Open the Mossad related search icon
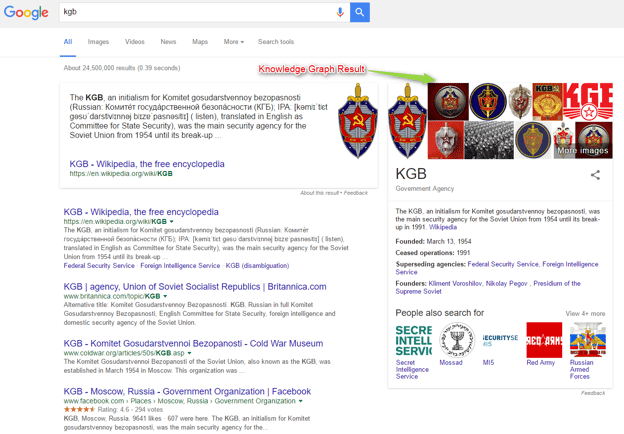The height and width of the screenshot is (434, 624). pos(457,340)
